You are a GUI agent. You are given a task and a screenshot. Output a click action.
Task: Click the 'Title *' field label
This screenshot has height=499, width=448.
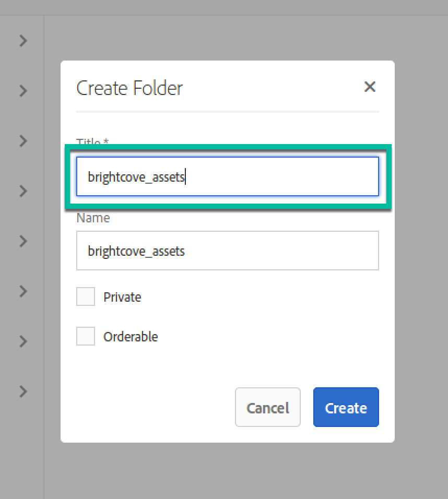[92, 141]
